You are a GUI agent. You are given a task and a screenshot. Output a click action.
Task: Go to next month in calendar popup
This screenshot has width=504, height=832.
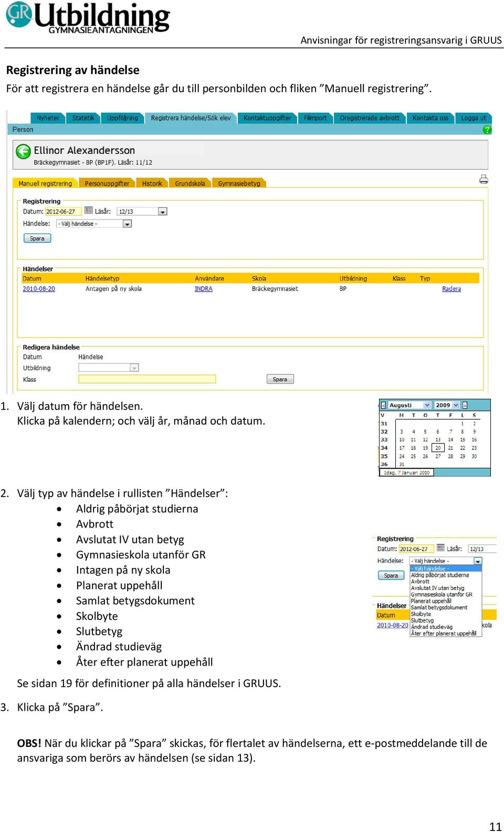click(465, 405)
